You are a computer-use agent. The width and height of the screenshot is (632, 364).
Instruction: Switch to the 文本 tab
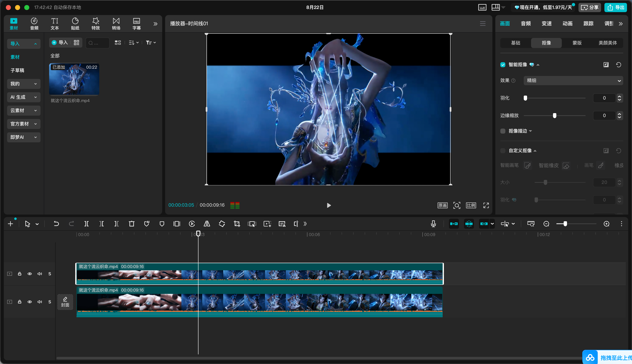pyautogui.click(x=55, y=24)
